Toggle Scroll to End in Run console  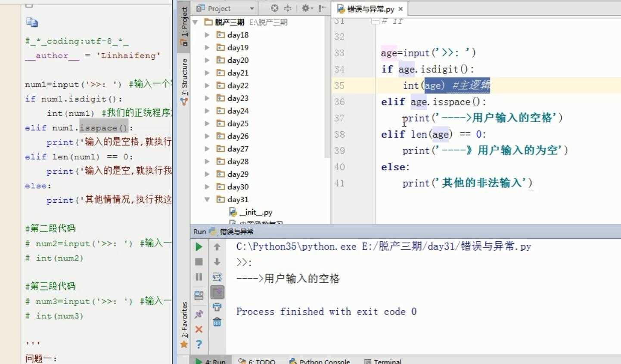tap(217, 292)
